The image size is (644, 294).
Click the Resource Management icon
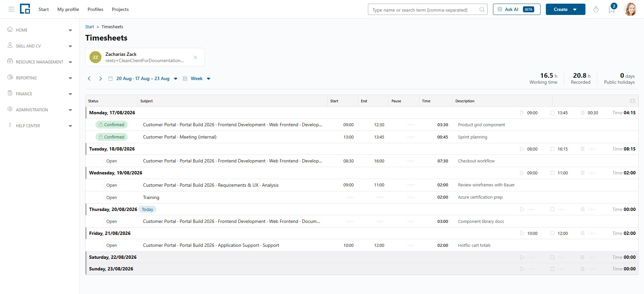[x=10, y=61]
